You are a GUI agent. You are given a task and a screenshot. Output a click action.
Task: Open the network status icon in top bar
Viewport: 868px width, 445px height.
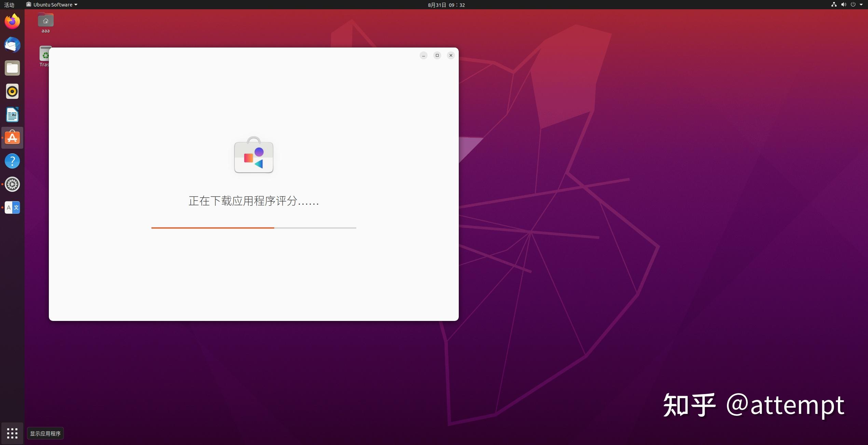[834, 4]
